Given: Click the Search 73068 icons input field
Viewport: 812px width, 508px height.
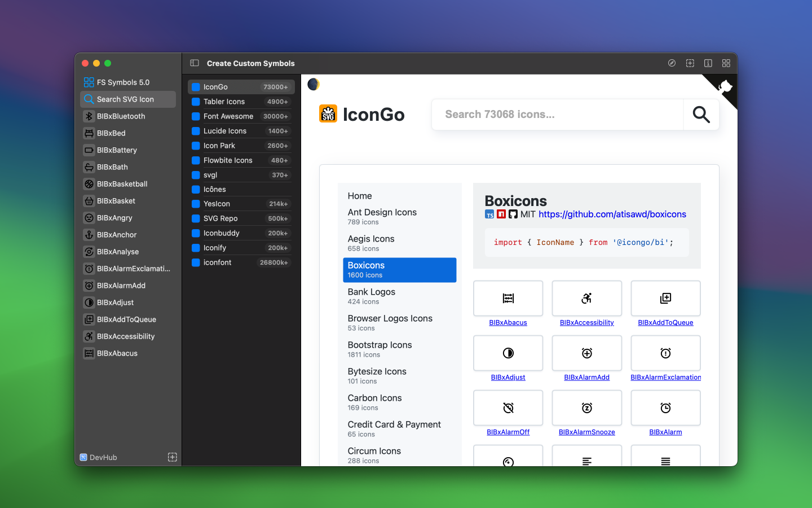Looking at the screenshot, I should pyautogui.click(x=558, y=115).
